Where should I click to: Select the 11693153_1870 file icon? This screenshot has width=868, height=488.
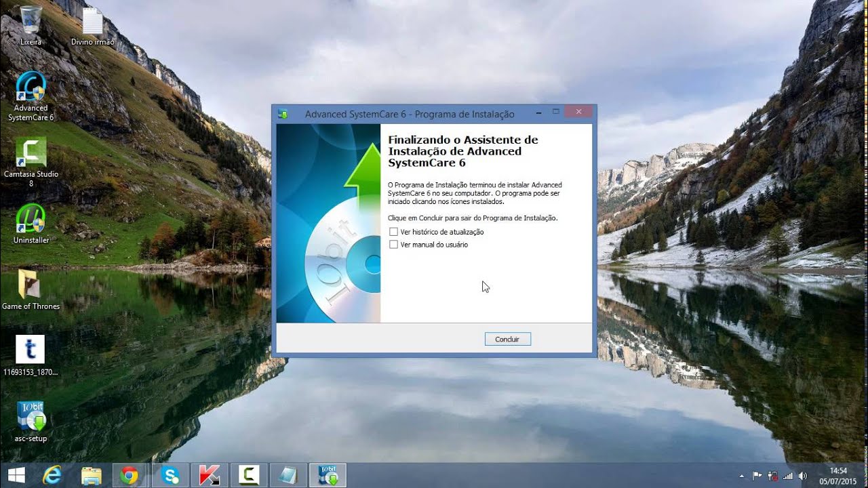31,356
